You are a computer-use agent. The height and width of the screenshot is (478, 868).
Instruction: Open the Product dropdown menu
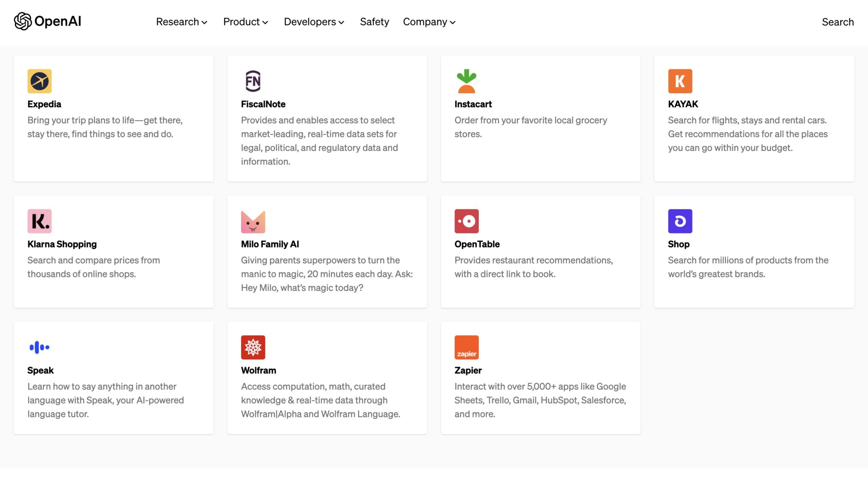245,22
